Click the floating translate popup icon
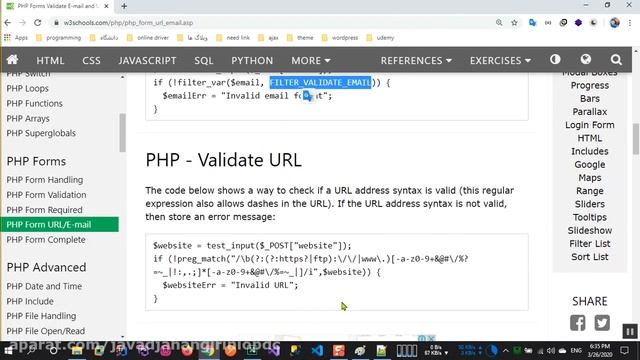640x360 pixels. point(308,96)
